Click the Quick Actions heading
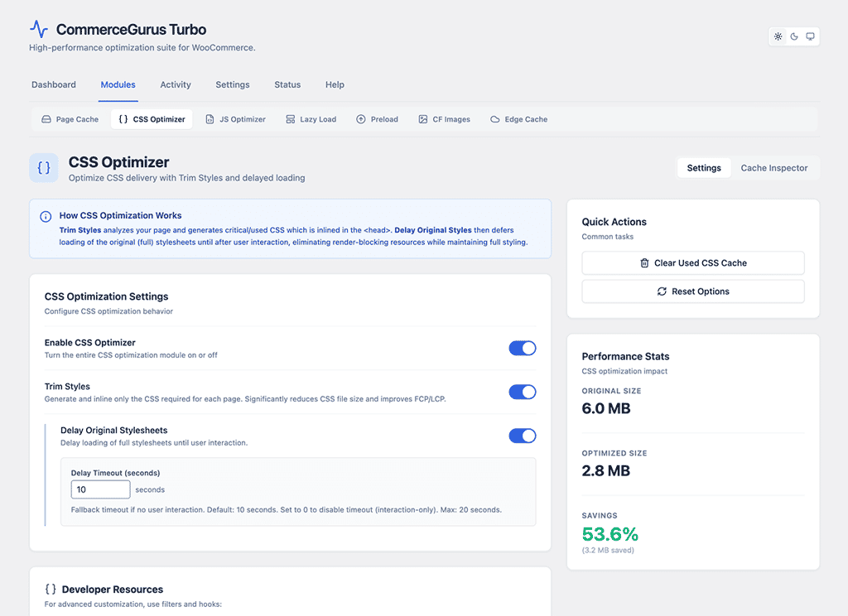Screen dimensions: 848x616 pyautogui.click(x=614, y=222)
